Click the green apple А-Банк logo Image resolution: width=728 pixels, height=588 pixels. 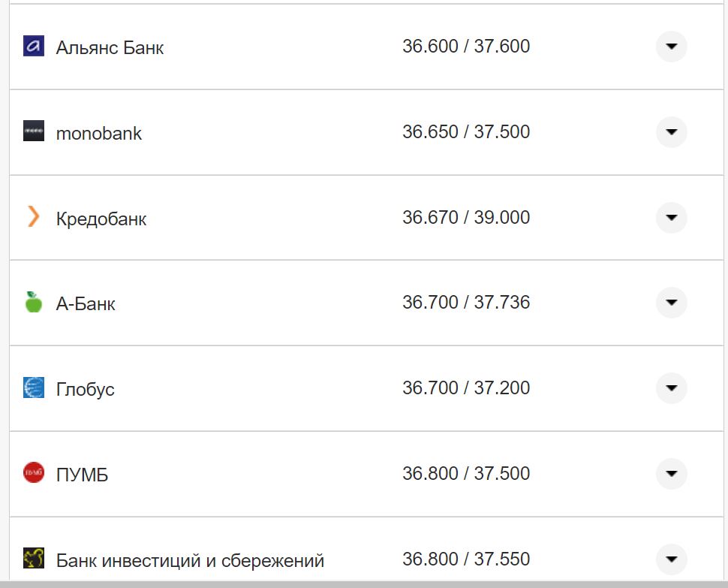(x=34, y=302)
